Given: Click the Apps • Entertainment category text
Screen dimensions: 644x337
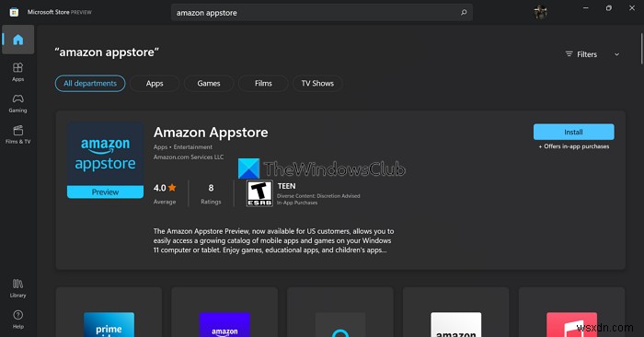Looking at the screenshot, I should [183, 146].
